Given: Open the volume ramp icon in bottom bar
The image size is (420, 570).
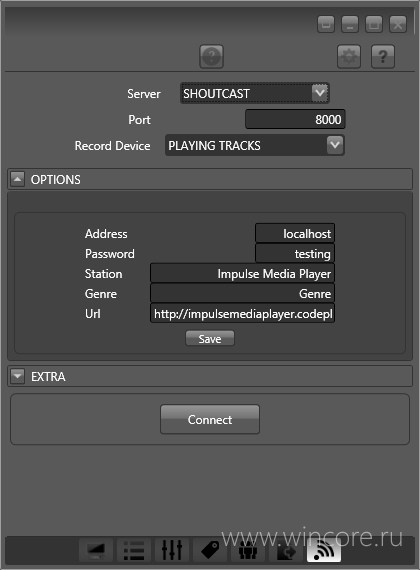Looking at the screenshot, I should [96, 549].
